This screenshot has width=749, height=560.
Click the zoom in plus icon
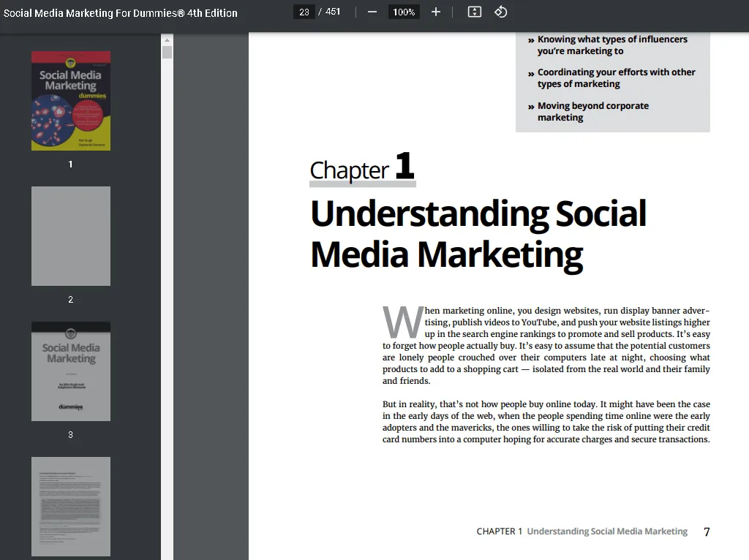(436, 12)
